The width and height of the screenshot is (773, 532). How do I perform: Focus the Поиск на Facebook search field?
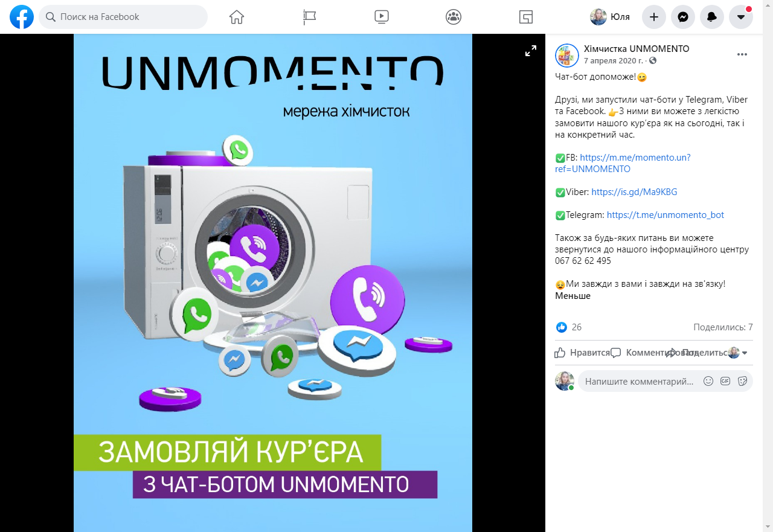click(x=123, y=17)
